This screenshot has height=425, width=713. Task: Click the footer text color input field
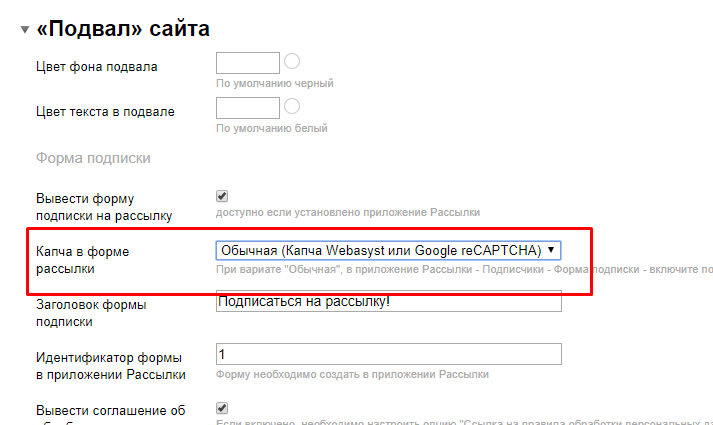coord(247,108)
